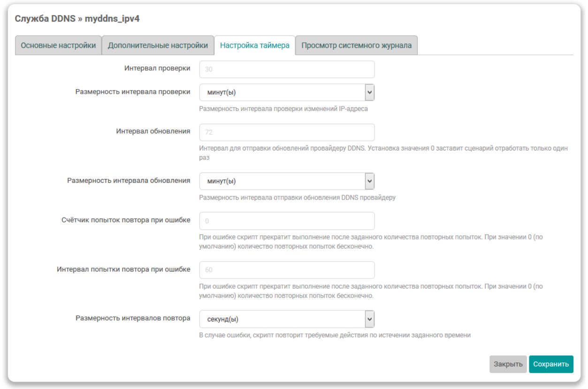Switch to the Основные настройки tab
The image size is (588, 389).
click(58, 45)
